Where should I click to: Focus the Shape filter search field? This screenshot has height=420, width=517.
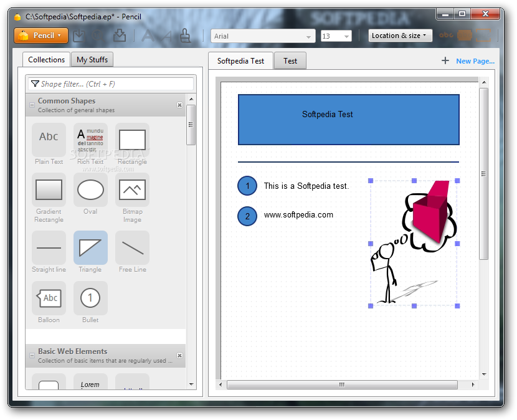[x=111, y=84]
